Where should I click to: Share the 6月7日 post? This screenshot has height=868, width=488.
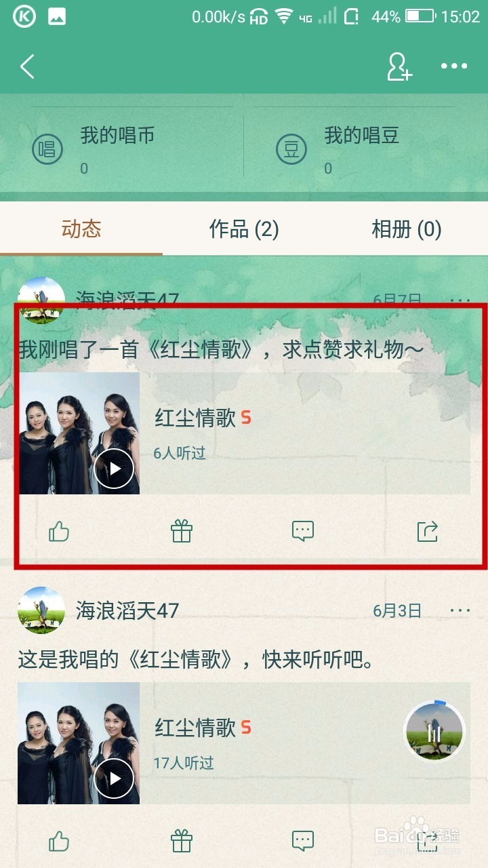(428, 532)
